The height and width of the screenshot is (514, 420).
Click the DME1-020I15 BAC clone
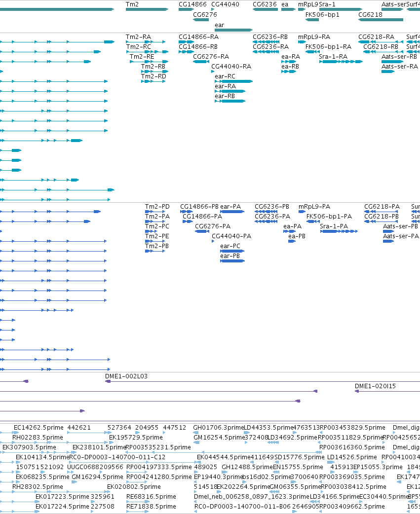(387, 391)
